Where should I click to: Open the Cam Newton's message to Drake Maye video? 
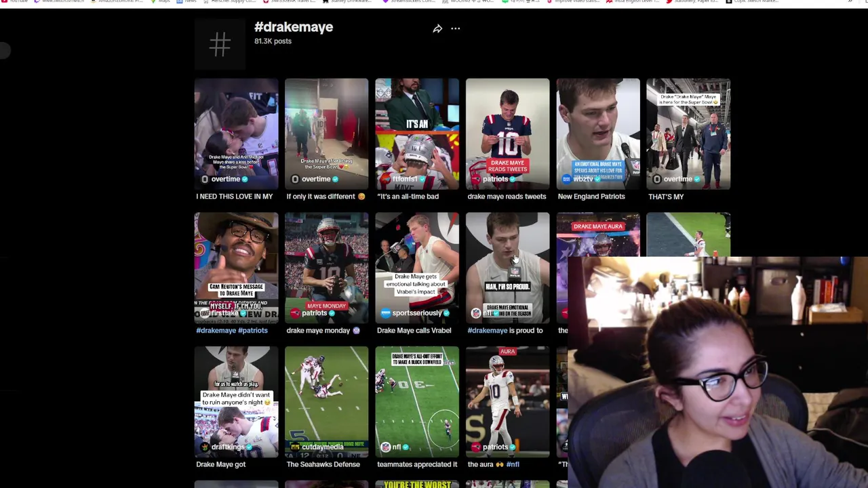236,268
